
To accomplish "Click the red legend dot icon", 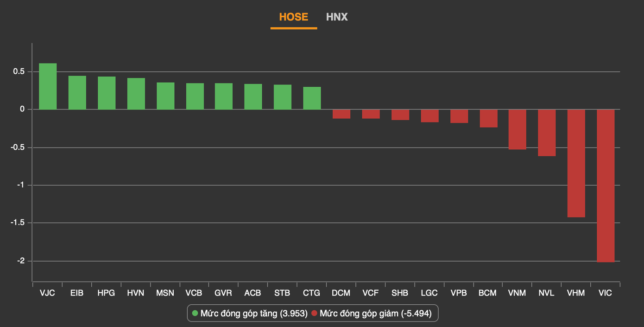I will click(x=314, y=314).
